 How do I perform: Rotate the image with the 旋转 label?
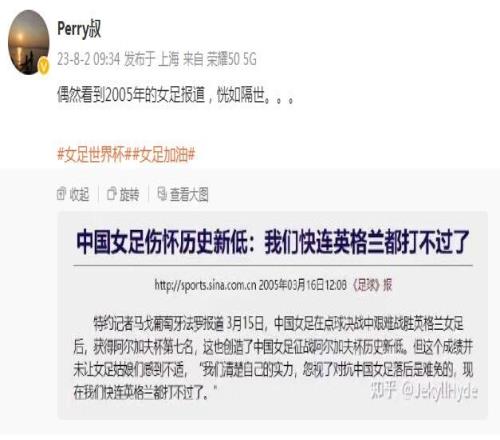tap(129, 194)
